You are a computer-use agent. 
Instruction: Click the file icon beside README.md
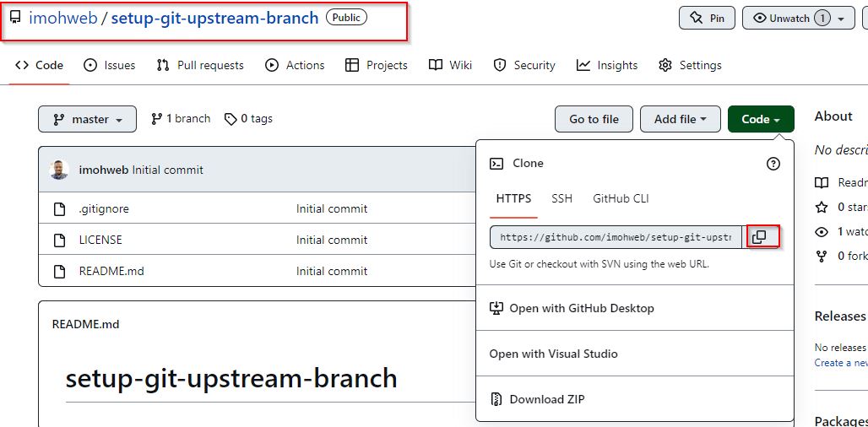[58, 271]
